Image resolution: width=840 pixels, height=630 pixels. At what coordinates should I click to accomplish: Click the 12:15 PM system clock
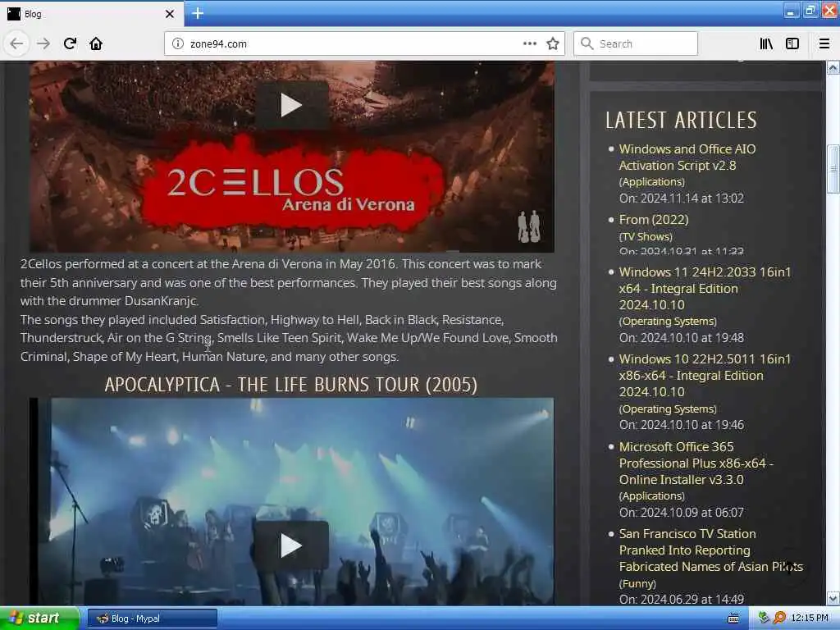tap(810, 619)
